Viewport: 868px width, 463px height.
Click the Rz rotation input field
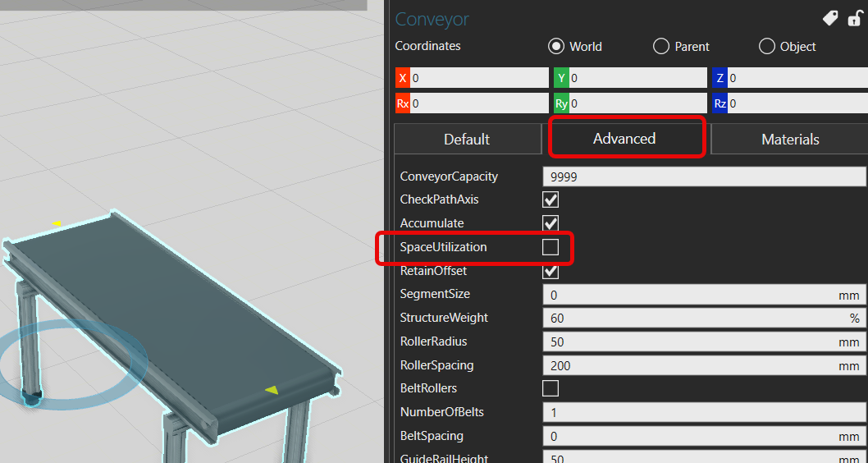click(x=796, y=103)
